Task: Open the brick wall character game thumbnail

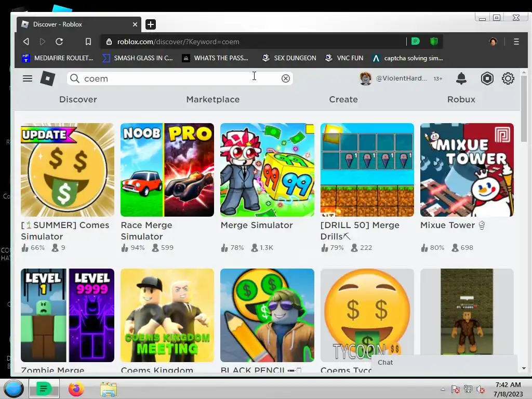Action: tap(467, 312)
